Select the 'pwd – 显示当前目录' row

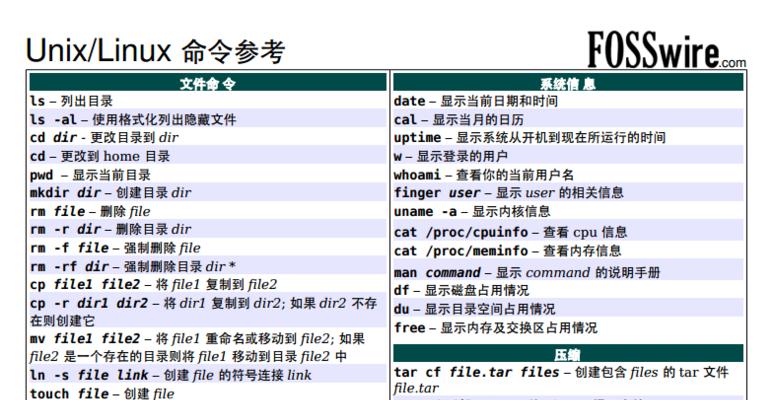[208, 174]
